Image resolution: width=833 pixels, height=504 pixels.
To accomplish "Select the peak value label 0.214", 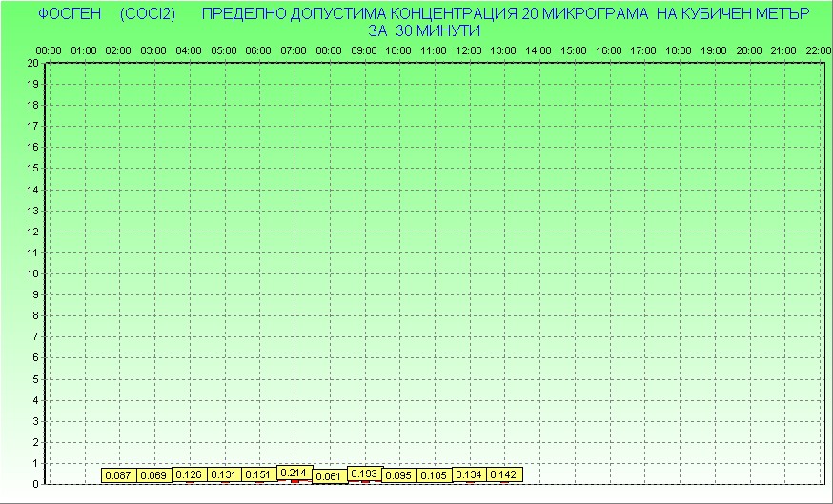I will [294, 473].
